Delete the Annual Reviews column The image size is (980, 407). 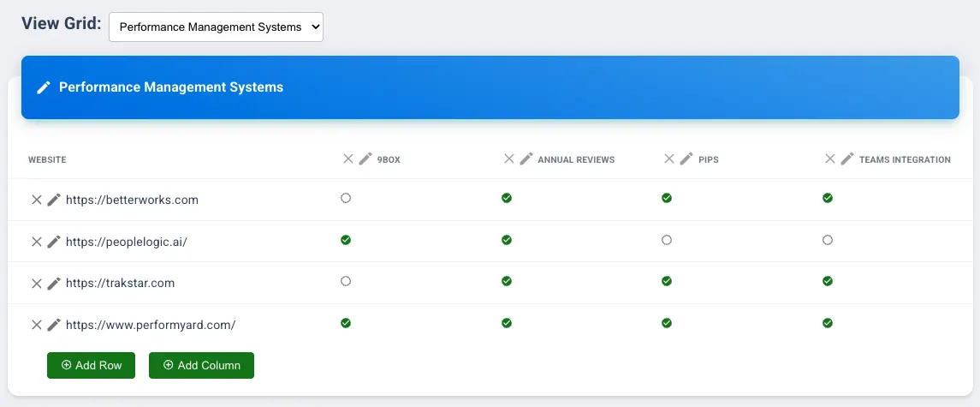tap(509, 159)
